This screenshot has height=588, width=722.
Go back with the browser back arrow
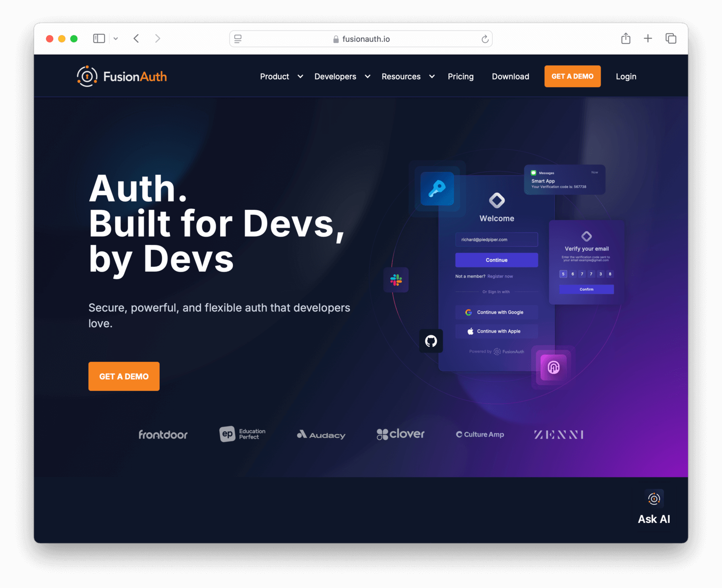[x=136, y=39]
